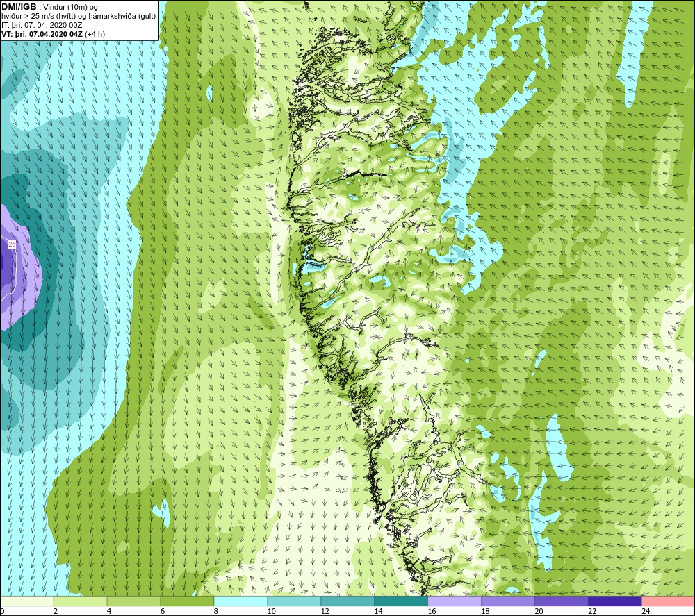Click the legend scale label '8'
The height and width of the screenshot is (616, 695).
[x=216, y=611]
